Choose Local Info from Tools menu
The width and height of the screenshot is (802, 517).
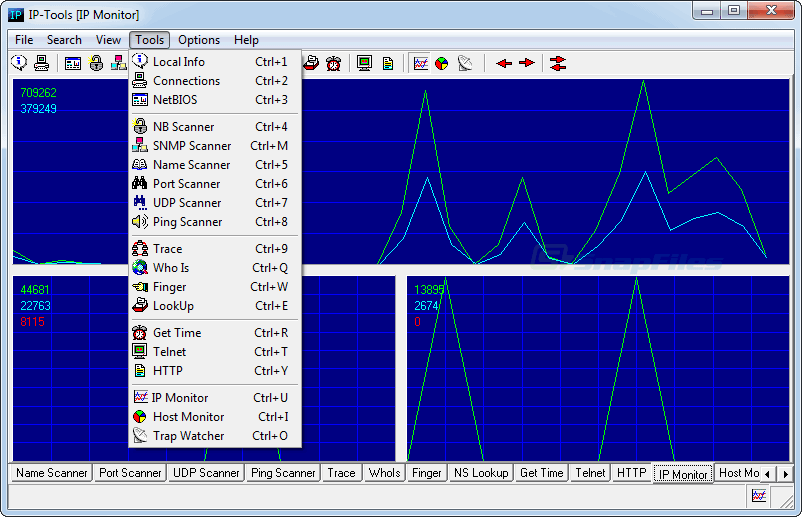tap(215, 62)
